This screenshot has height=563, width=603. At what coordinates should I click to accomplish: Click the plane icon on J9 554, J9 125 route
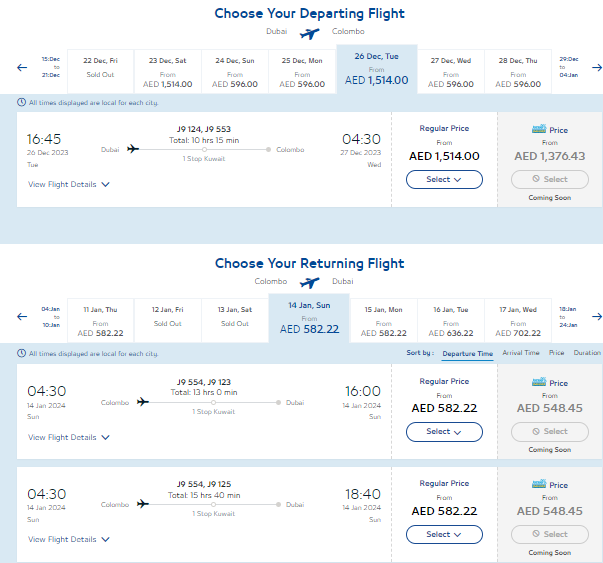143,504
